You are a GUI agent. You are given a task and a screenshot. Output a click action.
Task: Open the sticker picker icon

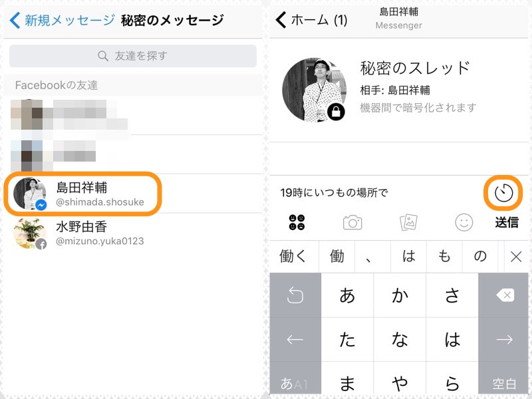coord(298,222)
